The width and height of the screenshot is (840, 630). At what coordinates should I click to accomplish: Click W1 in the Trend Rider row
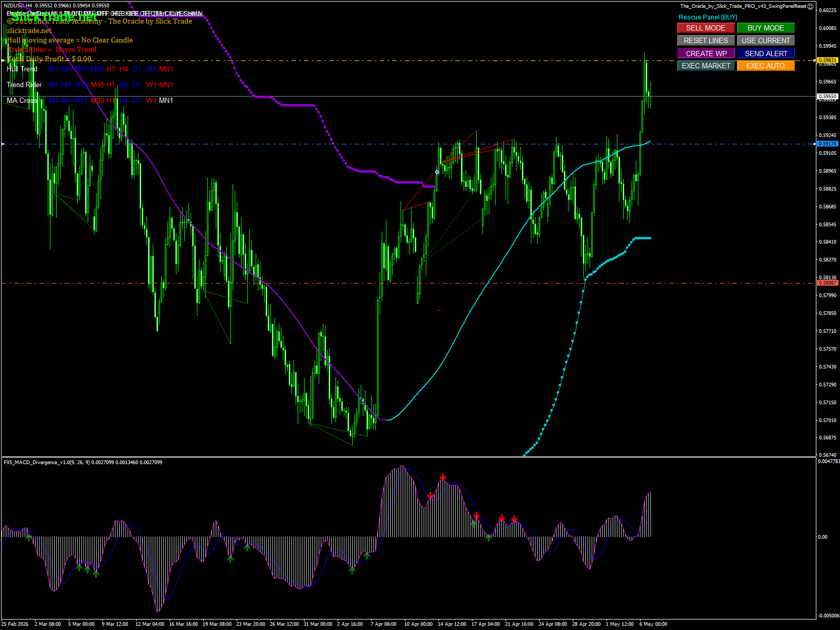[x=151, y=85]
